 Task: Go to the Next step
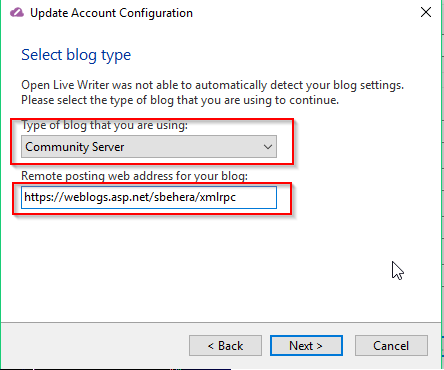pyautogui.click(x=306, y=345)
